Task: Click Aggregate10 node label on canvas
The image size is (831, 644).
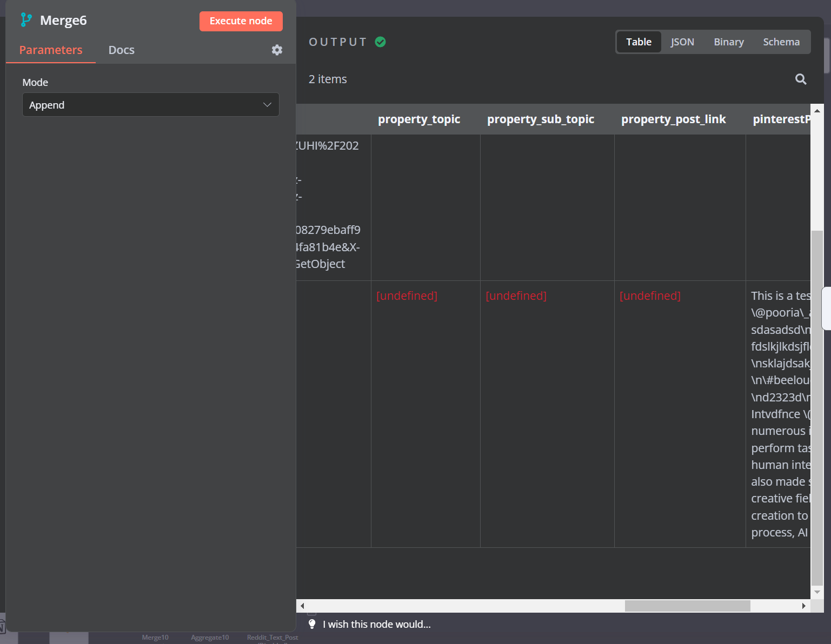Action: pyautogui.click(x=210, y=638)
